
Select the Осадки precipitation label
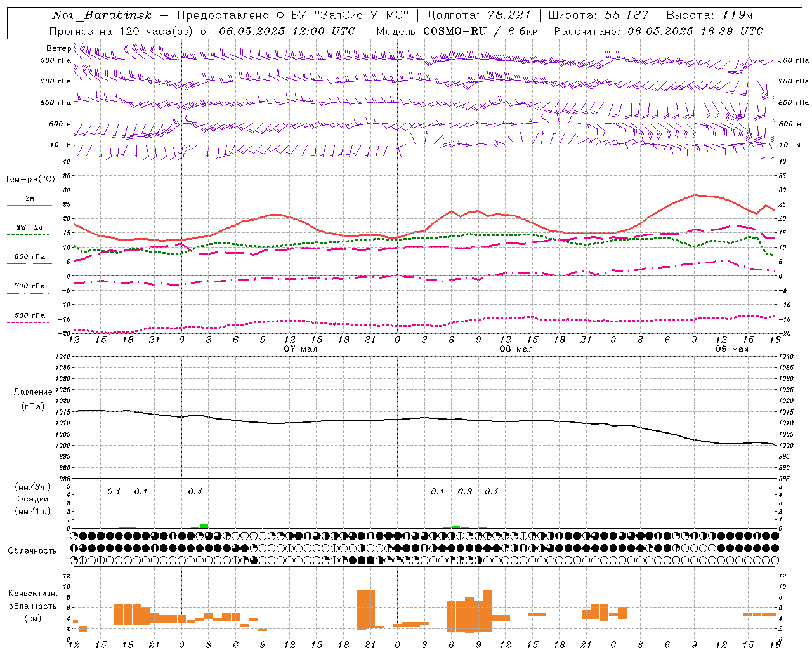click(33, 499)
